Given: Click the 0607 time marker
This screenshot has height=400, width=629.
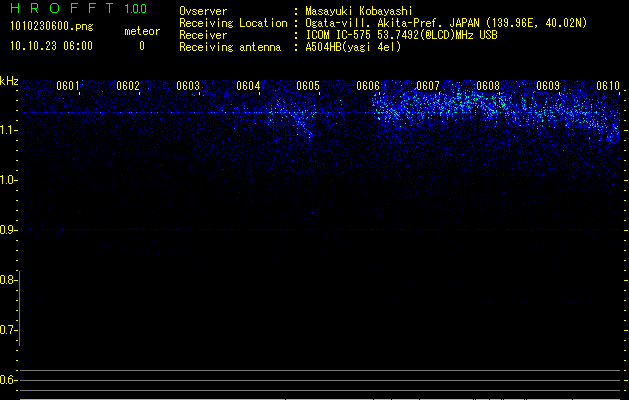Looking at the screenshot, I should 428,86.
